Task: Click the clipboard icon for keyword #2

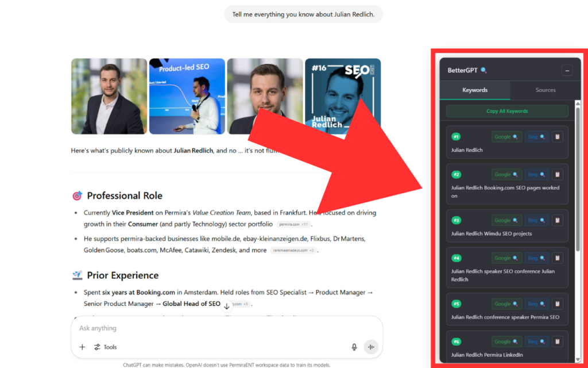Action: click(557, 174)
